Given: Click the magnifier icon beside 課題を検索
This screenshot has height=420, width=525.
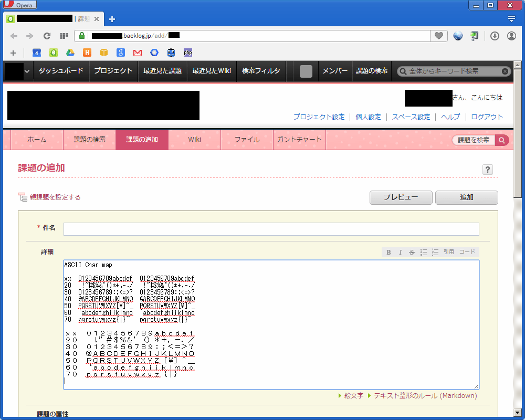Looking at the screenshot, I should click(502, 140).
